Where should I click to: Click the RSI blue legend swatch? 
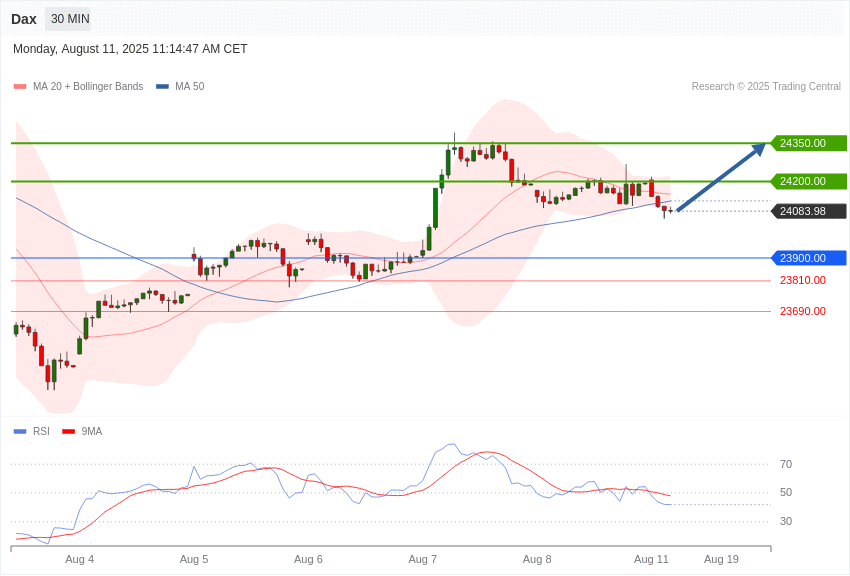click(x=20, y=432)
